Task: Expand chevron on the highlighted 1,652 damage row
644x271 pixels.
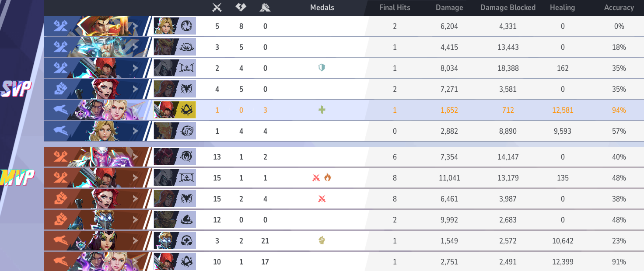Action: click(x=135, y=110)
